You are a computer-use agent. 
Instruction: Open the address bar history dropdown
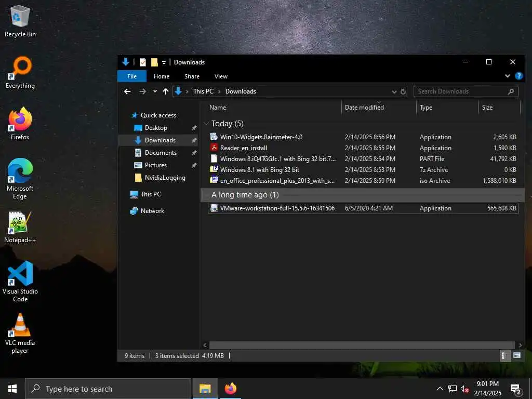(394, 91)
